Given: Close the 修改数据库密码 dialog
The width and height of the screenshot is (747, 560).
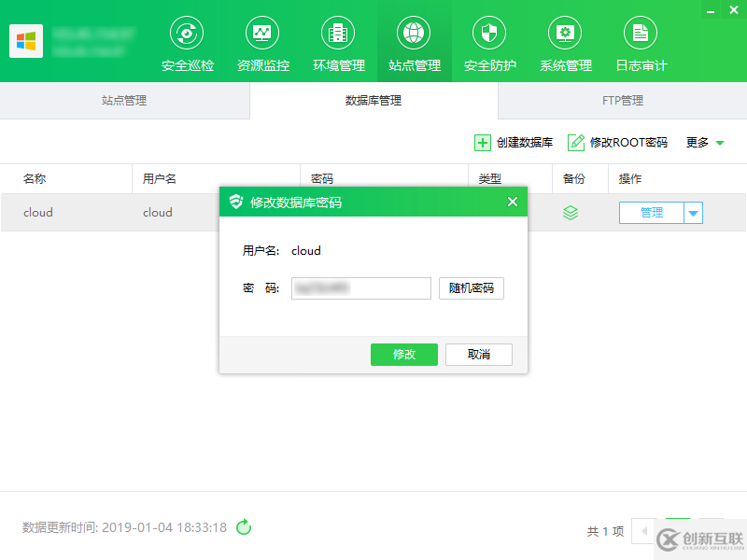Looking at the screenshot, I should pos(513,202).
